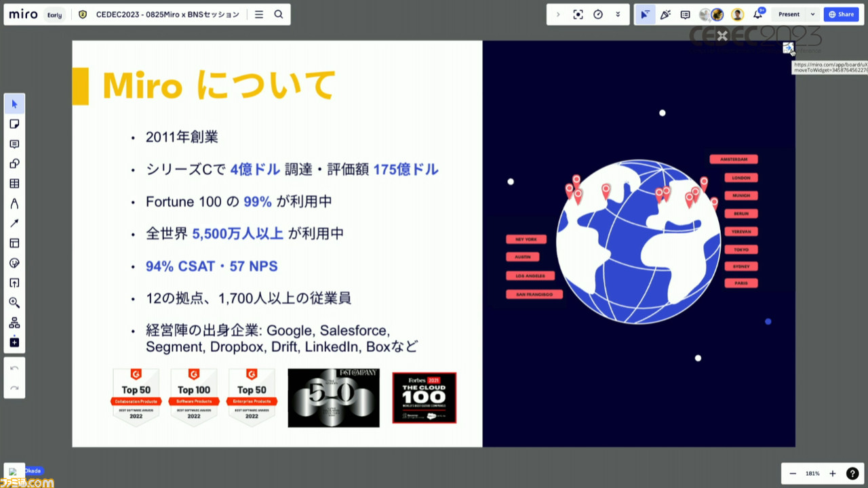Viewport: 868px width, 488px height.
Task: Select the G2 Top 50 Collaboration Products badge
Action: coord(136,398)
